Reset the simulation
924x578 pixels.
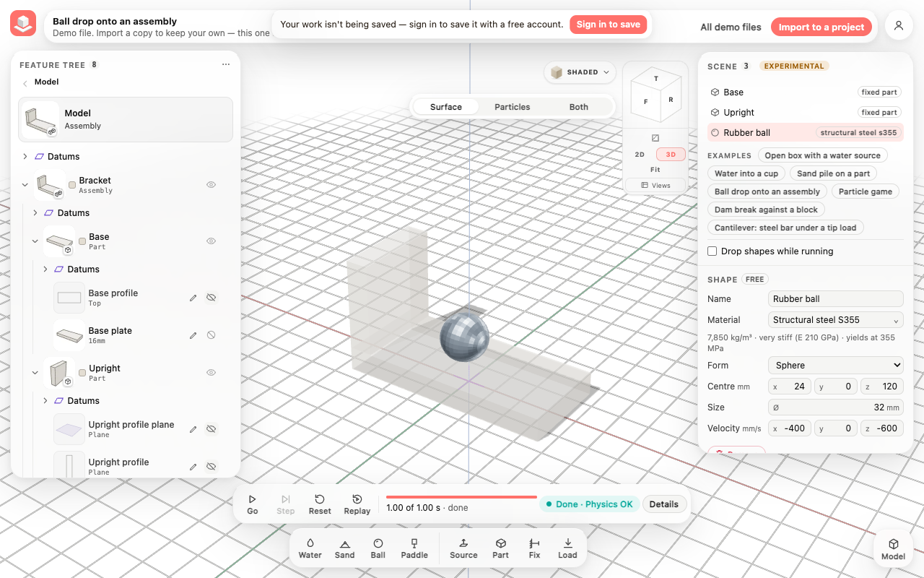[320, 504]
